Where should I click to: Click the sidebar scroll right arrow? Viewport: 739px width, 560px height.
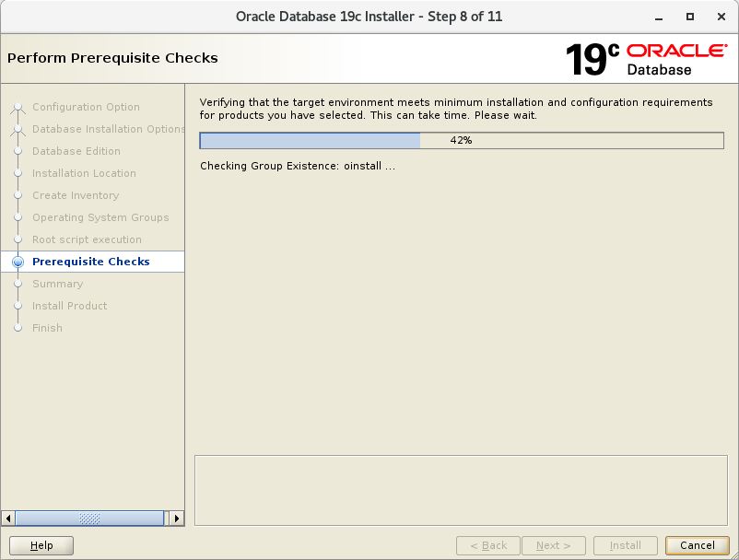click(177, 519)
